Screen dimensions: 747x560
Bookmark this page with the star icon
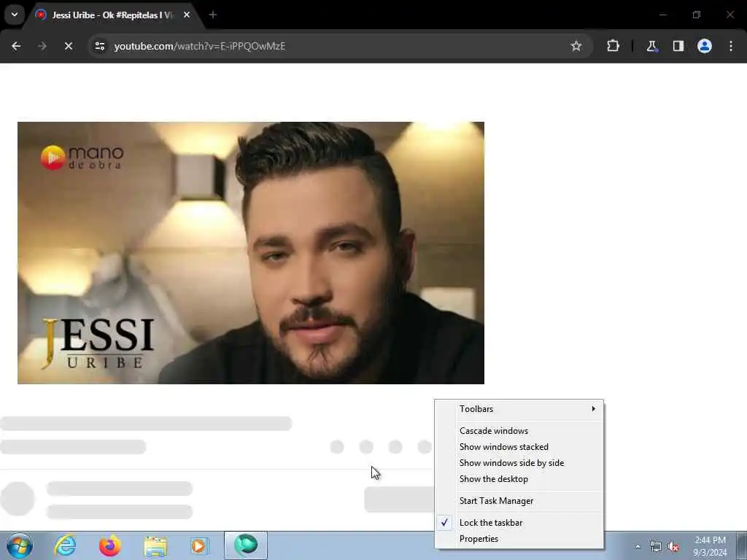click(x=576, y=46)
